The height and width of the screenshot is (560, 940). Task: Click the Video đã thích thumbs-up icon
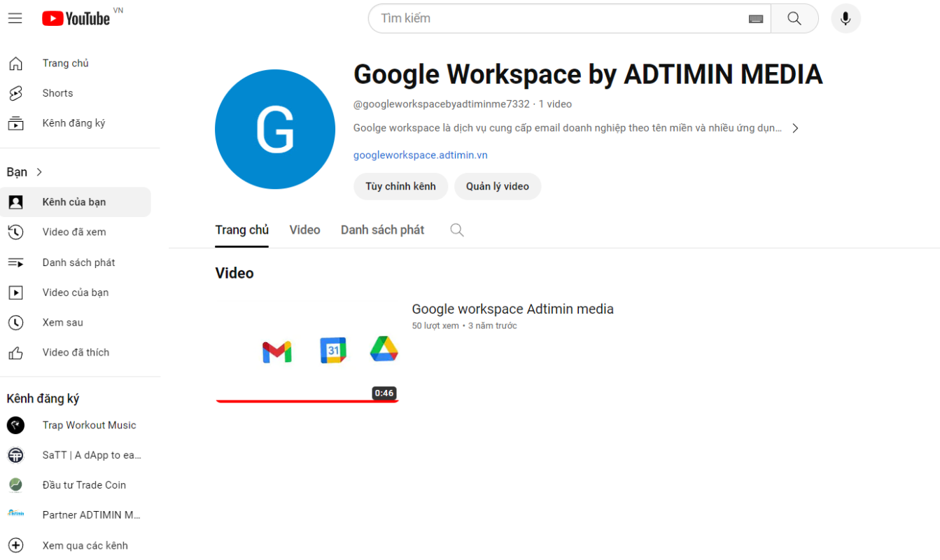pos(15,353)
